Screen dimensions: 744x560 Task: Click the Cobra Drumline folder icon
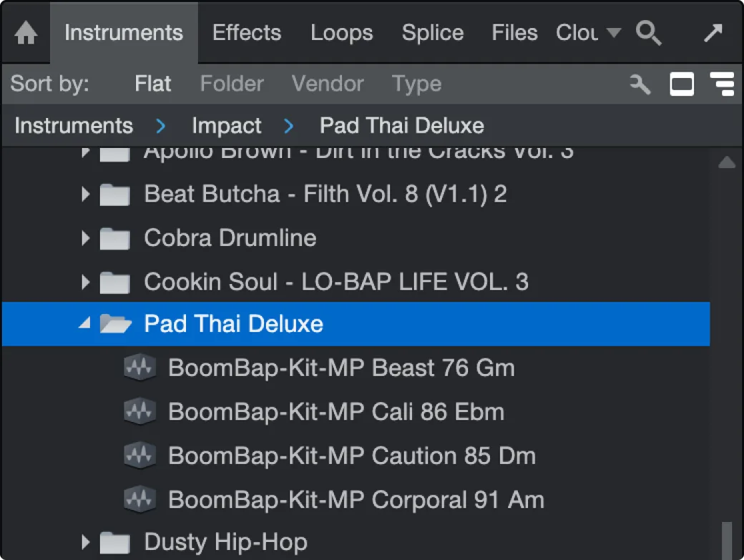(x=115, y=238)
